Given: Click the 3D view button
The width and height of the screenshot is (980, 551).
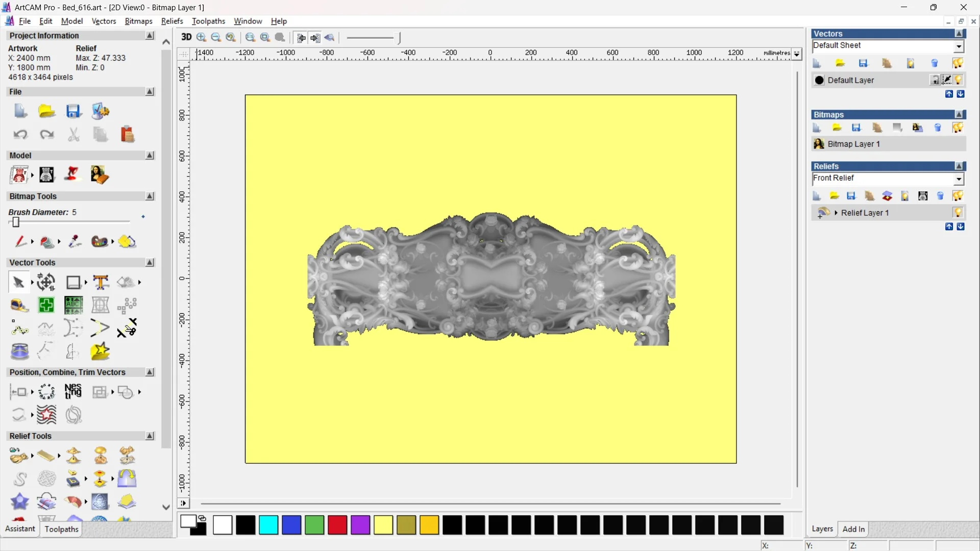Looking at the screenshot, I should (186, 37).
